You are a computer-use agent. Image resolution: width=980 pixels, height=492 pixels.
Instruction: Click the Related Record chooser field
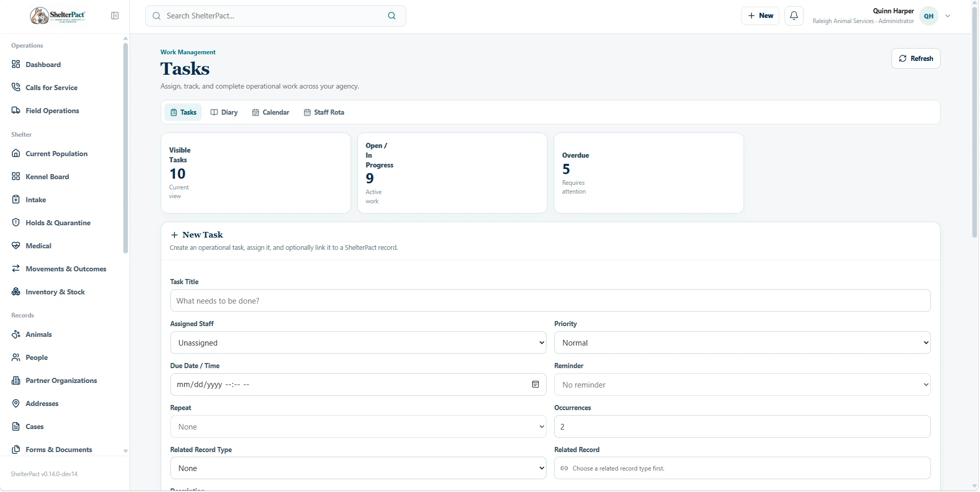pyautogui.click(x=742, y=468)
